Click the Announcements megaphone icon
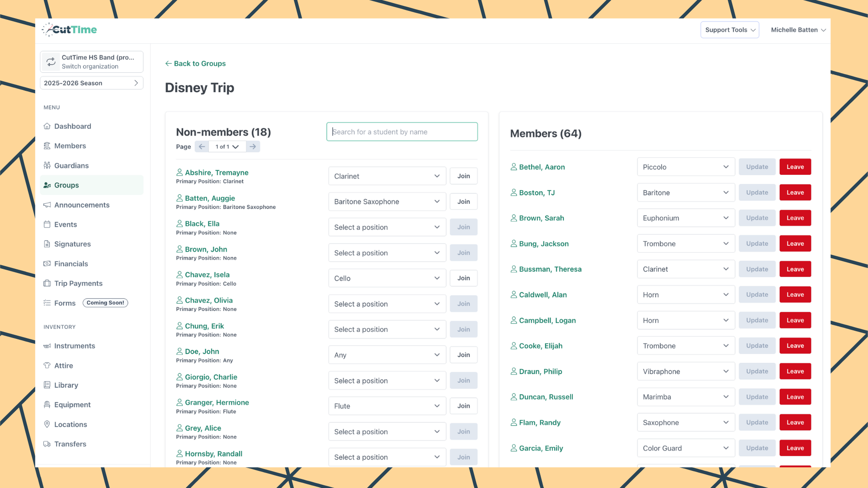This screenshot has height=488, width=868. pos(47,205)
